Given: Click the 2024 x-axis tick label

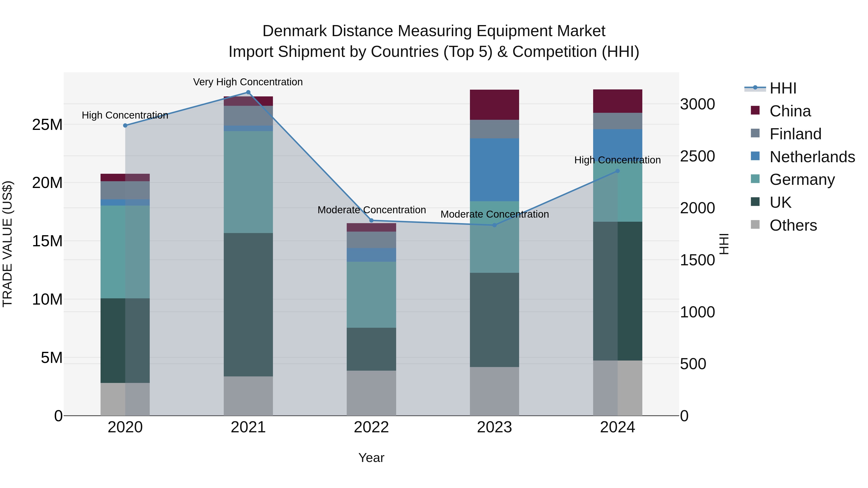Looking at the screenshot, I should tap(617, 427).
